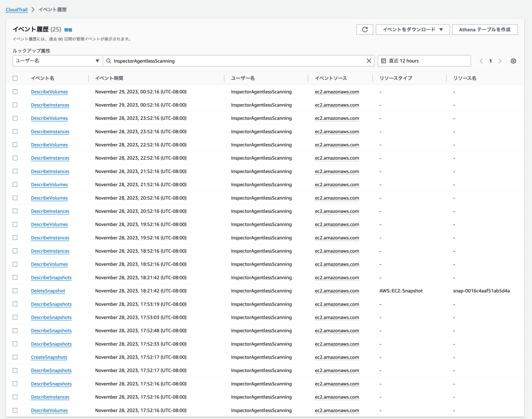Open the イベントをダウンロード dropdown
The height and width of the screenshot is (419, 532).
(x=412, y=29)
